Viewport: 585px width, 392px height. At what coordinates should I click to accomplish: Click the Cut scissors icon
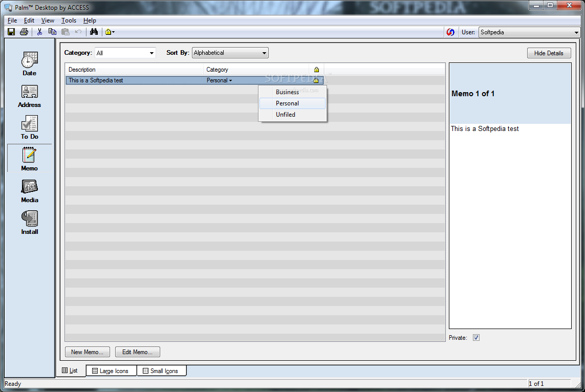(39, 32)
